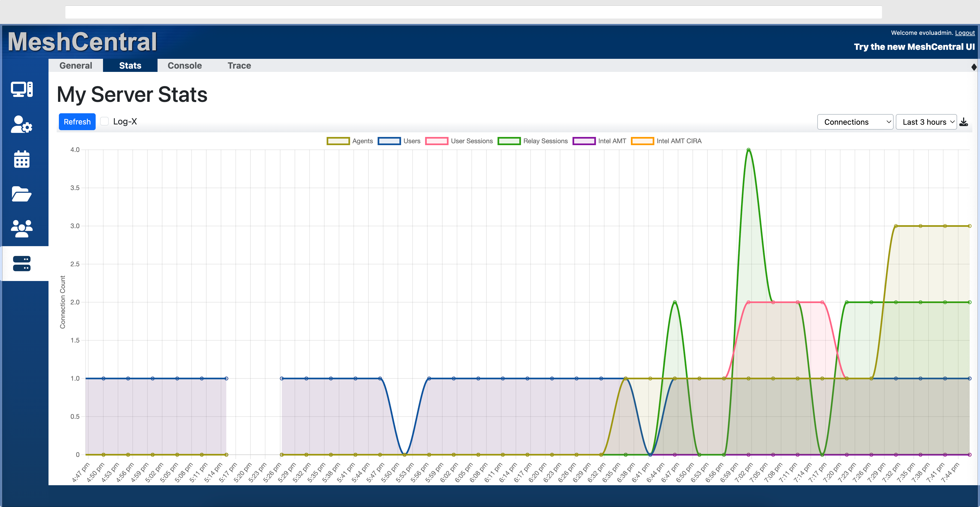Click the Refresh button
This screenshot has height=507, width=980.
tap(77, 122)
